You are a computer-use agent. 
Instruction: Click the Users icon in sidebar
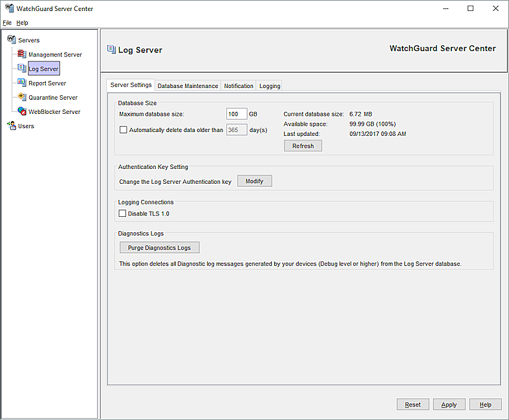click(11, 126)
